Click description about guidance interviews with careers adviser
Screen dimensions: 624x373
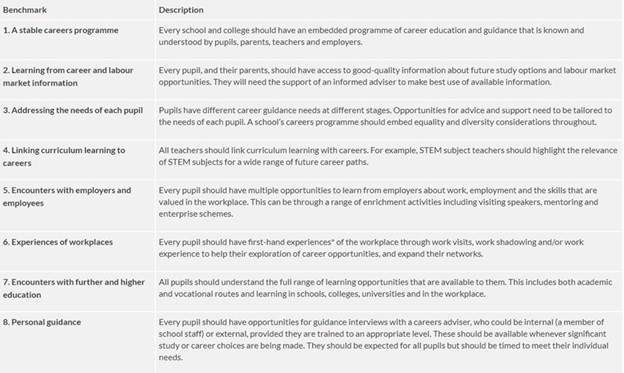point(383,340)
